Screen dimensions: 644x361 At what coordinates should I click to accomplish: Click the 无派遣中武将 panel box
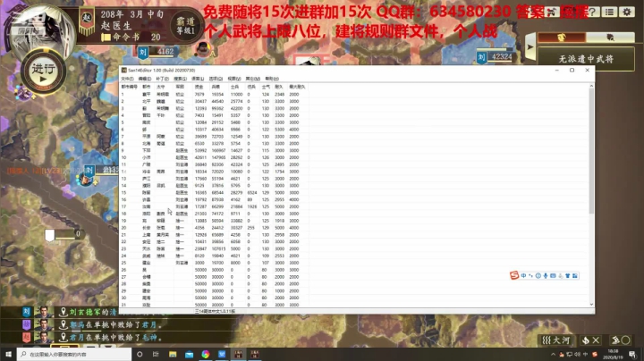pyautogui.click(x=586, y=59)
